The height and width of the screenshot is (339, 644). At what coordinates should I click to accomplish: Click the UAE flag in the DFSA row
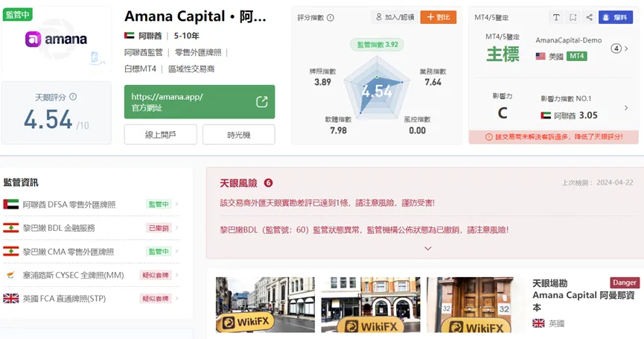click(11, 204)
